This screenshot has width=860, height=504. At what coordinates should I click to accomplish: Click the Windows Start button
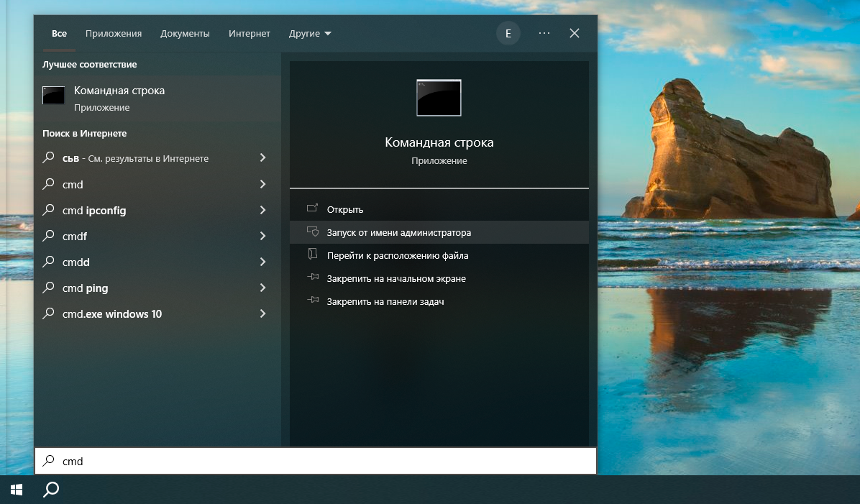pyautogui.click(x=17, y=490)
